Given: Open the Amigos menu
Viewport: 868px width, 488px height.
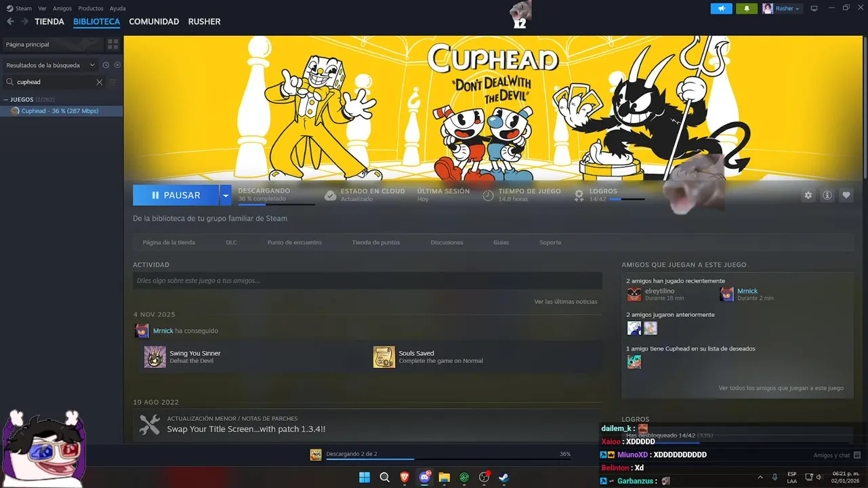Looking at the screenshot, I should (62, 8).
